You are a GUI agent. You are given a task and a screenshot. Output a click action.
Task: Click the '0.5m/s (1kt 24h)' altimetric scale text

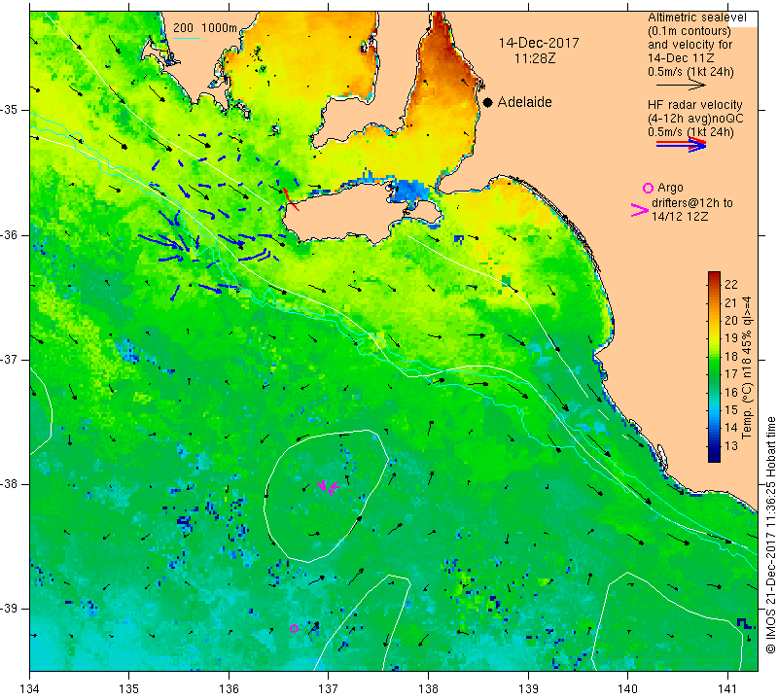pyautogui.click(x=690, y=72)
